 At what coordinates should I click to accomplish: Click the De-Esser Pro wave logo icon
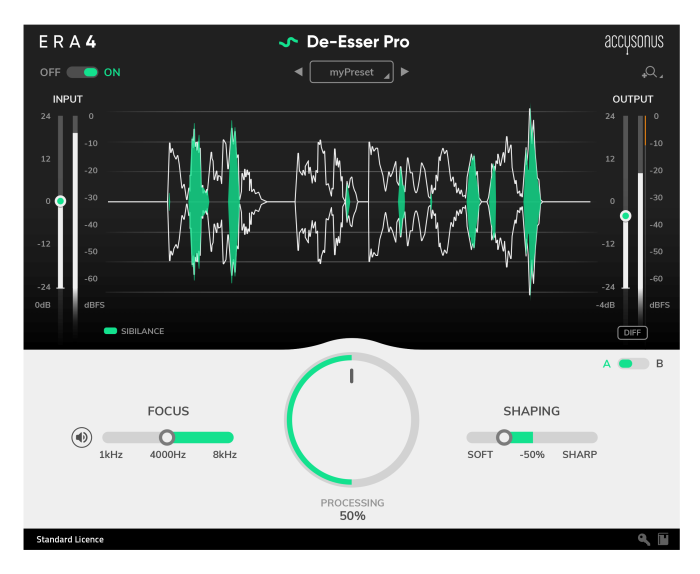[288, 42]
